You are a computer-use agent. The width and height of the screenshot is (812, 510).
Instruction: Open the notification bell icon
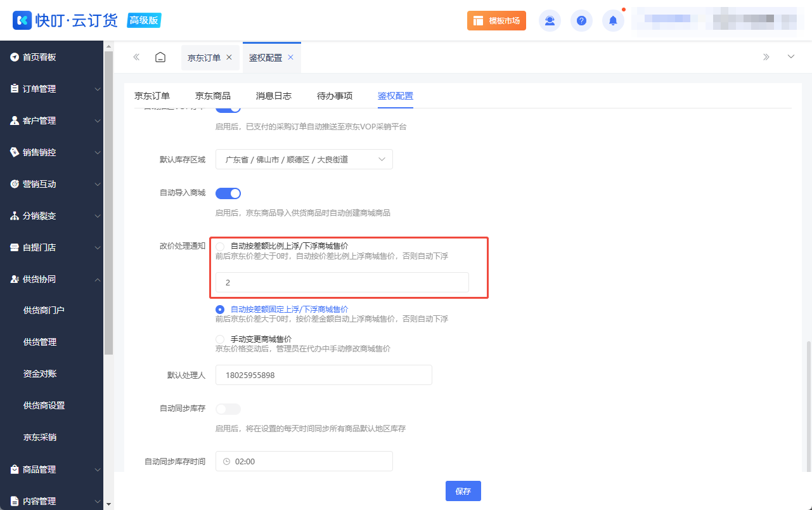[613, 20]
